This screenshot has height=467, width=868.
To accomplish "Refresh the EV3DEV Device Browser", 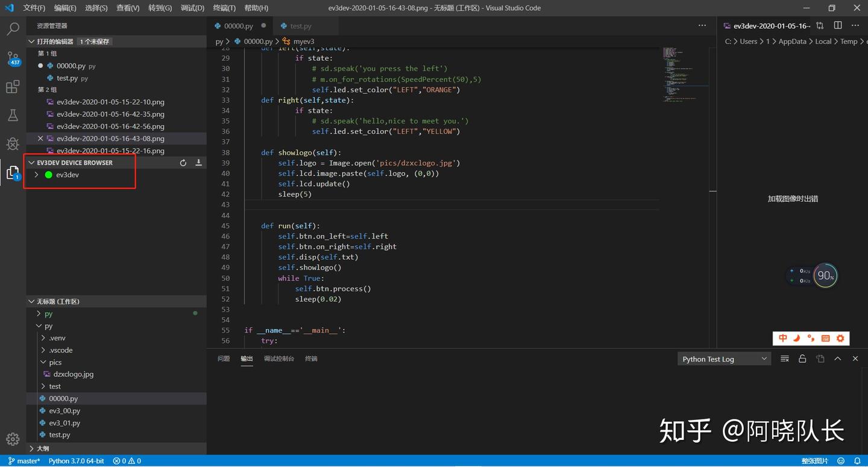I will 183,163.
